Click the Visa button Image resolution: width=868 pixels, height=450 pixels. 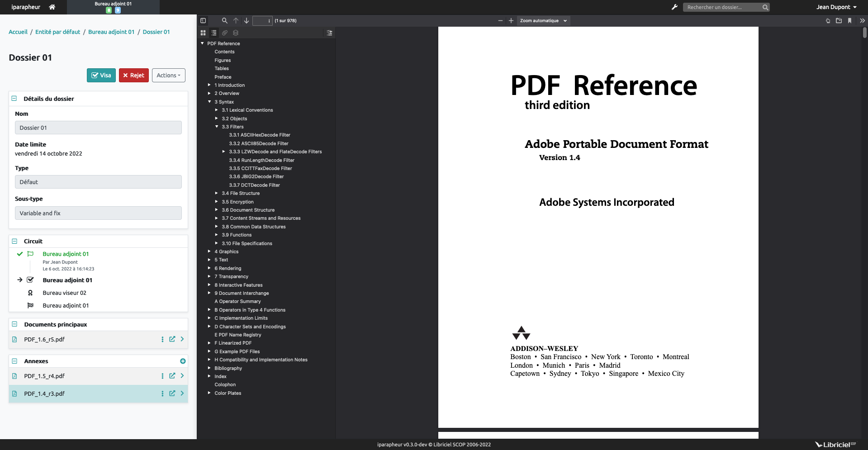(101, 75)
